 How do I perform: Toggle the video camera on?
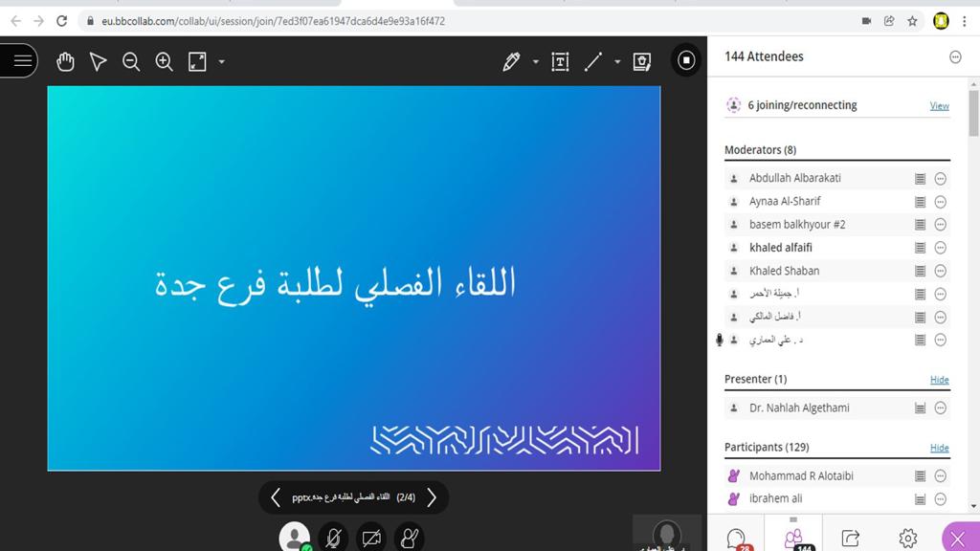coord(371,540)
